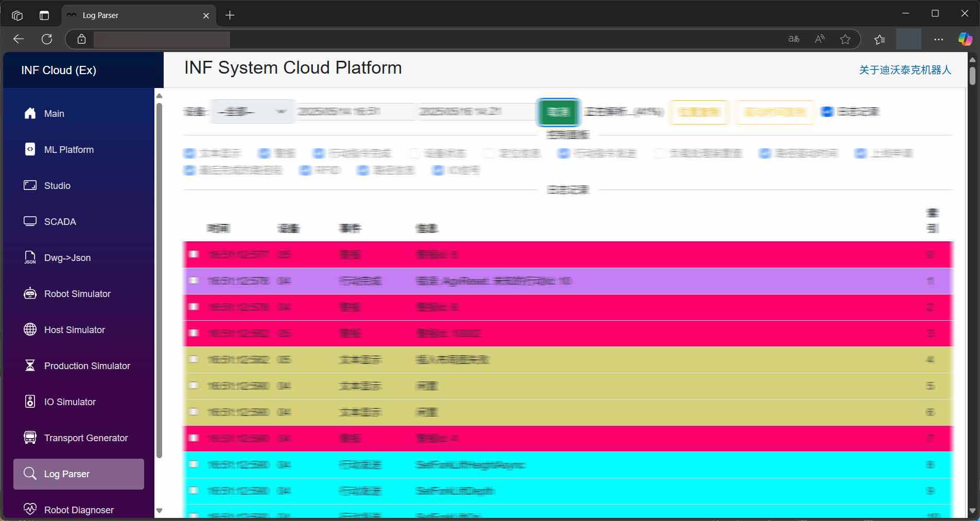
Task: Open the workspaces icon in title bar
Action: (17, 15)
